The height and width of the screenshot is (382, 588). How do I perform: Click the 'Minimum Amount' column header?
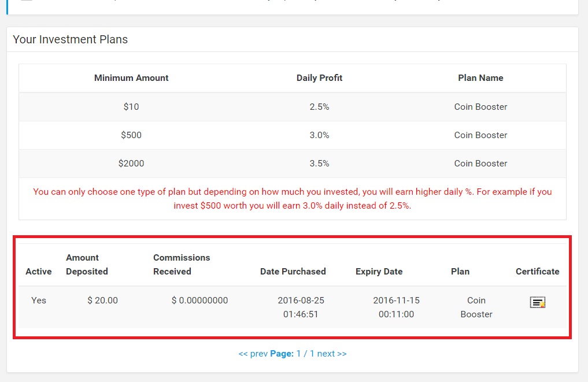[131, 78]
